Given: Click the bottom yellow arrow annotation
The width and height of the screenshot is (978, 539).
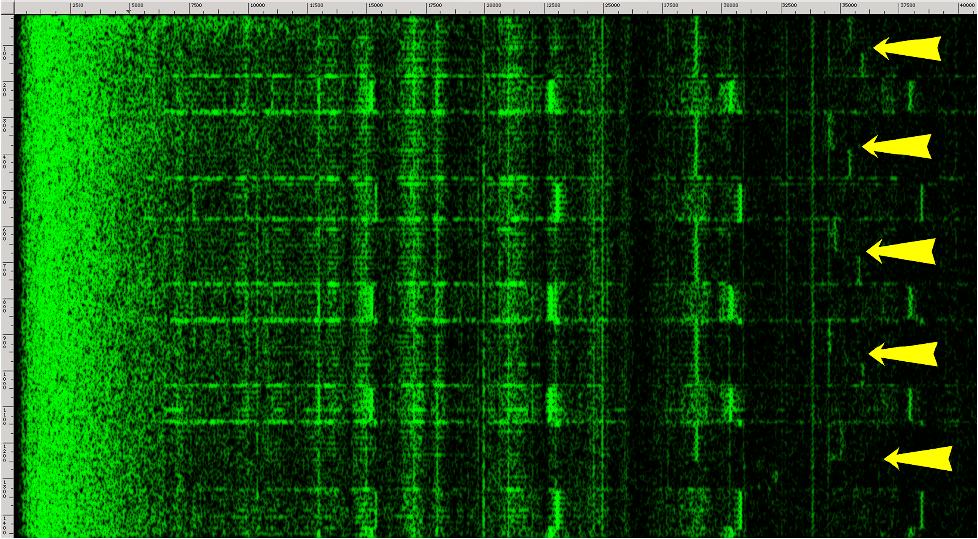Looking at the screenshot, I should click(918, 458).
